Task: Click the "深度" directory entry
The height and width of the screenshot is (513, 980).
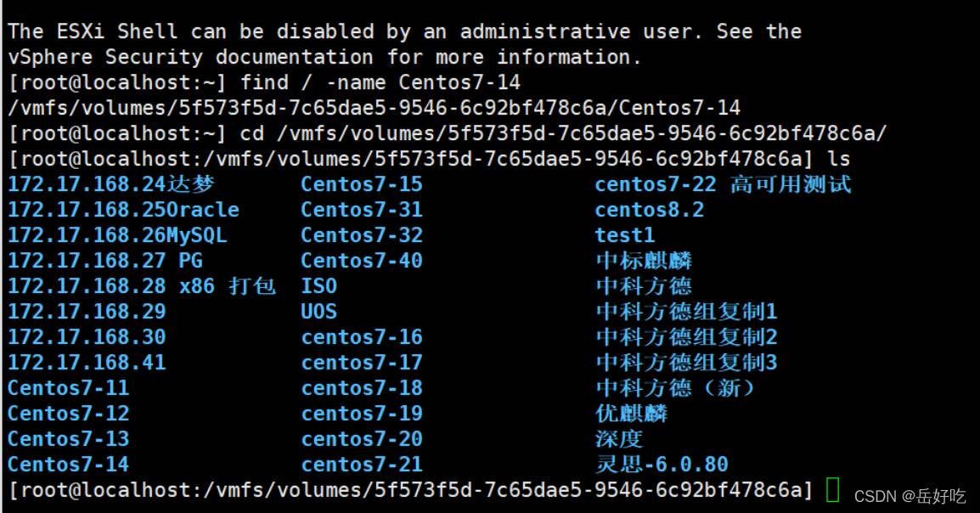Action: 619,439
